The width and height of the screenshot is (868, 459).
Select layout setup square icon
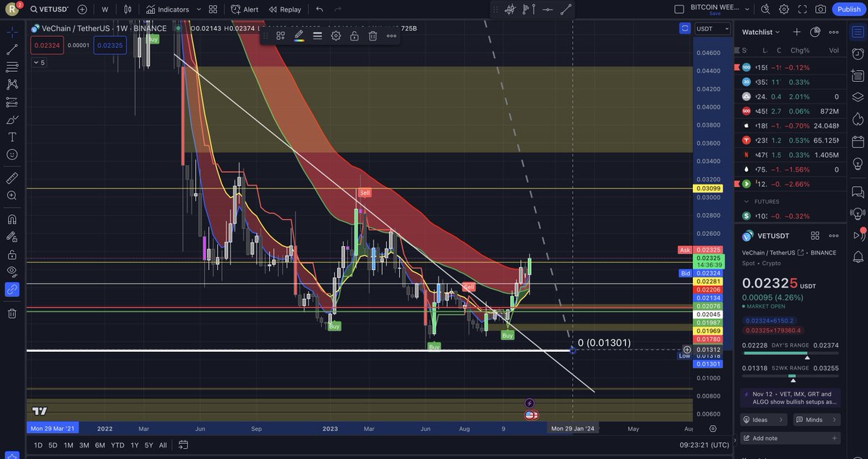pos(678,9)
